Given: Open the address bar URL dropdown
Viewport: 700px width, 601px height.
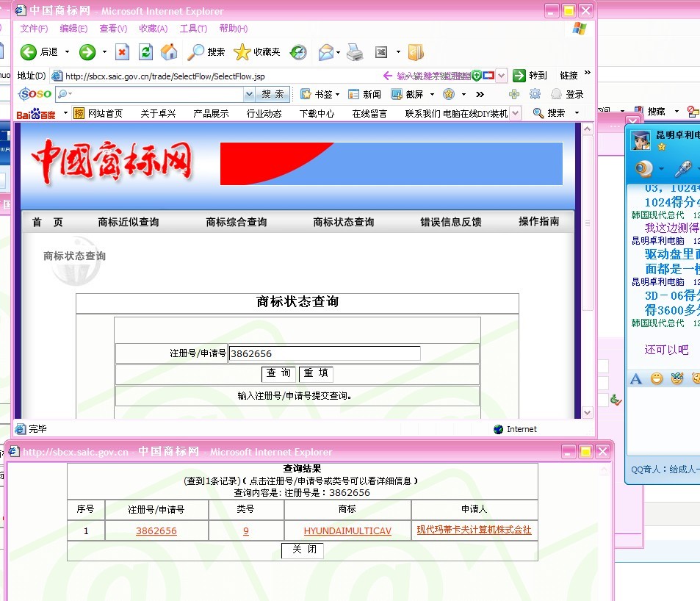Looking at the screenshot, I should (x=502, y=76).
